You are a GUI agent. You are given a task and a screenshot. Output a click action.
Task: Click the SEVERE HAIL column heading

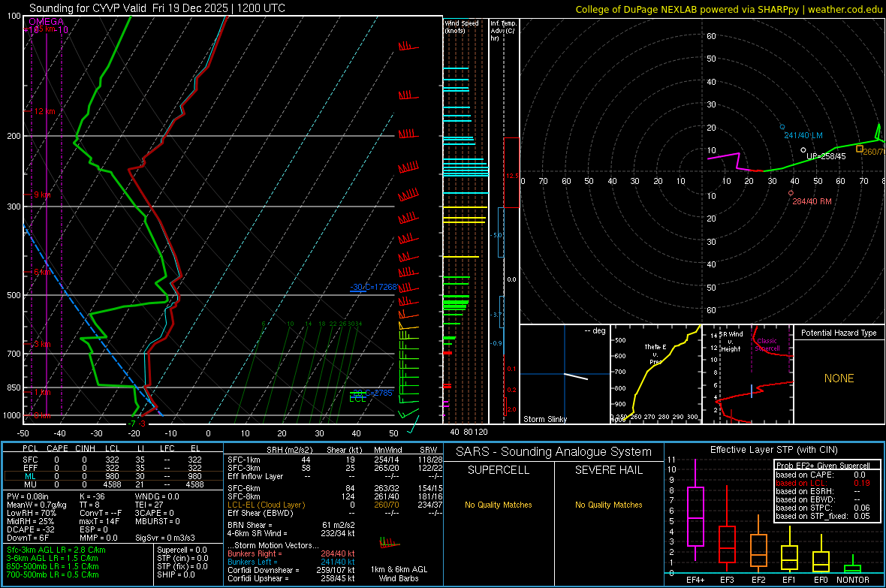coord(608,470)
